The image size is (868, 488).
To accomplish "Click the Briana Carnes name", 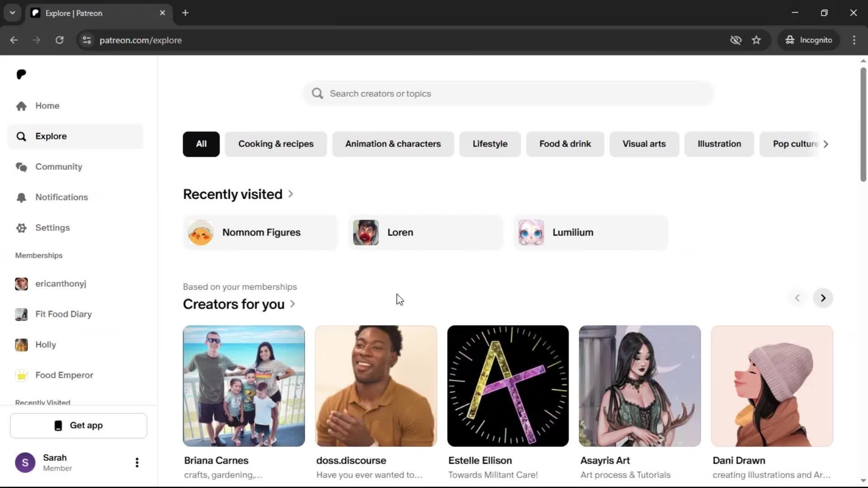I will click(x=216, y=460).
